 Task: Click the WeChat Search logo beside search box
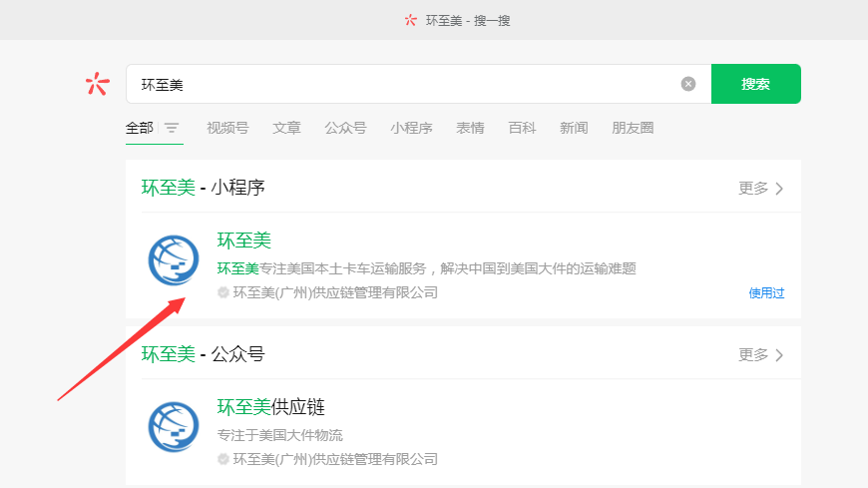pos(97,84)
